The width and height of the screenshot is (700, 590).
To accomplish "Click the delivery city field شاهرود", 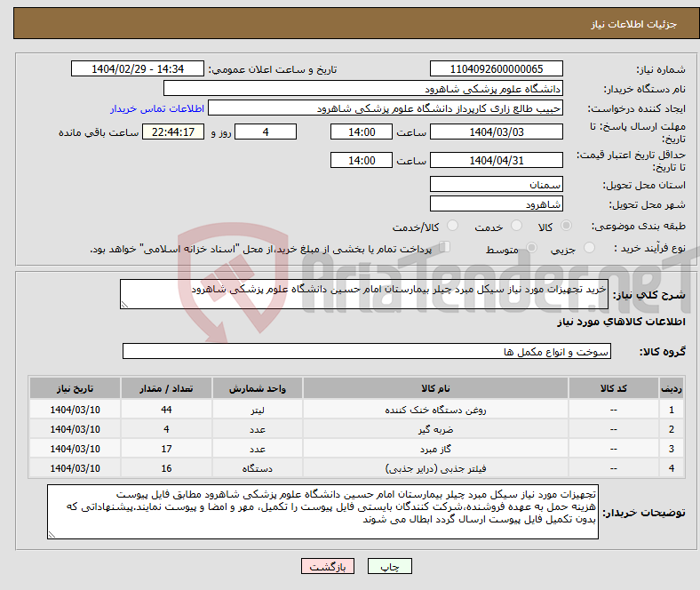I will 496,203.
